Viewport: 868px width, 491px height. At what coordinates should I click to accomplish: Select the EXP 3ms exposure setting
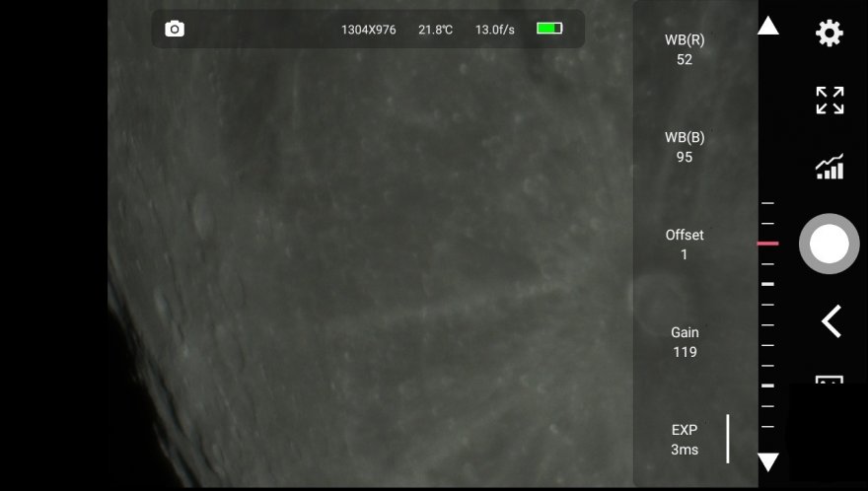pyautogui.click(x=685, y=440)
